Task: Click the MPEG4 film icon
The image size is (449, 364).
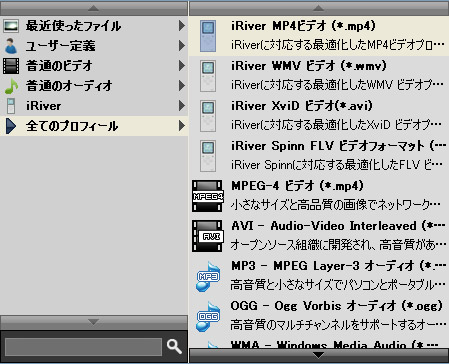Action: click(207, 196)
